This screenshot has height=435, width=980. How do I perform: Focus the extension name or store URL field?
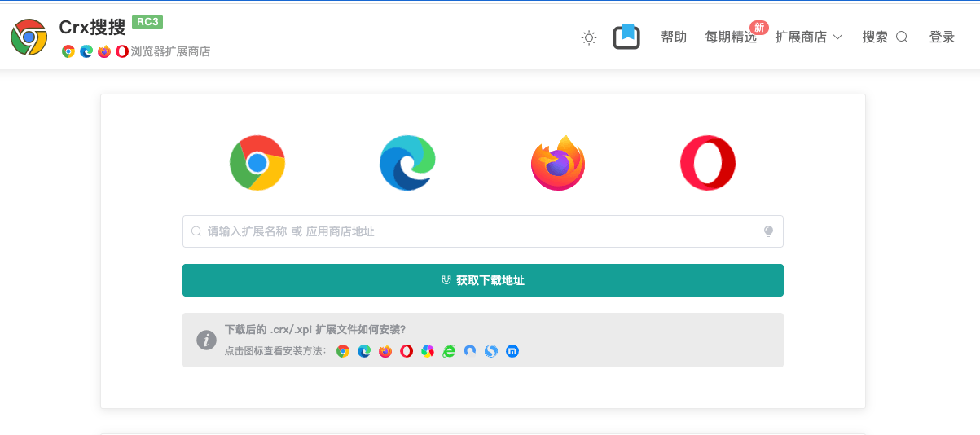(483, 231)
